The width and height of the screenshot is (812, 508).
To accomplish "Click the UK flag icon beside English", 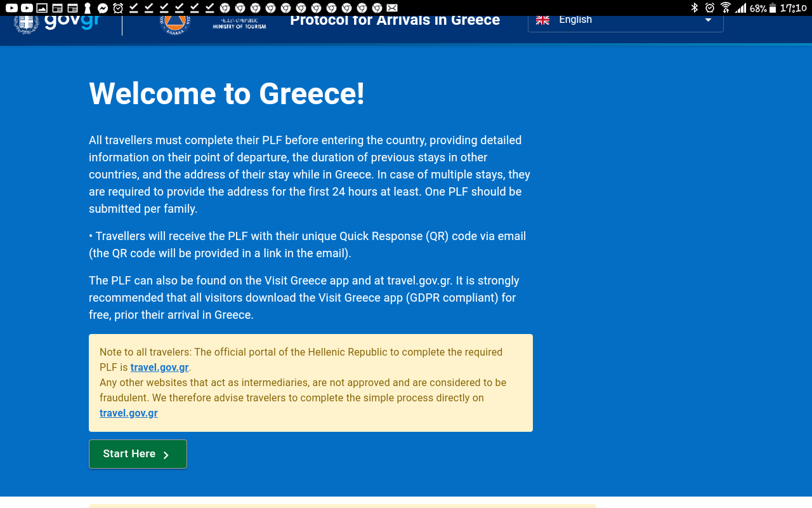I will 542,20.
